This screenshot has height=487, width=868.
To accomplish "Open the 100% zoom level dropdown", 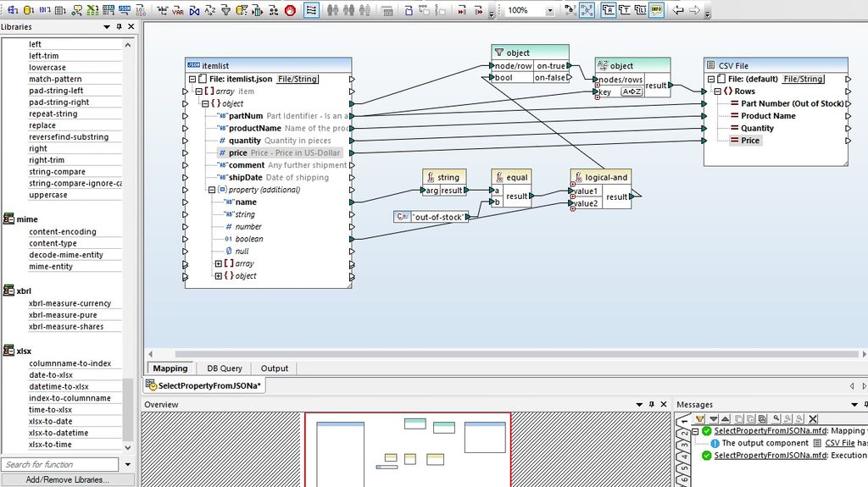I will (549, 11).
